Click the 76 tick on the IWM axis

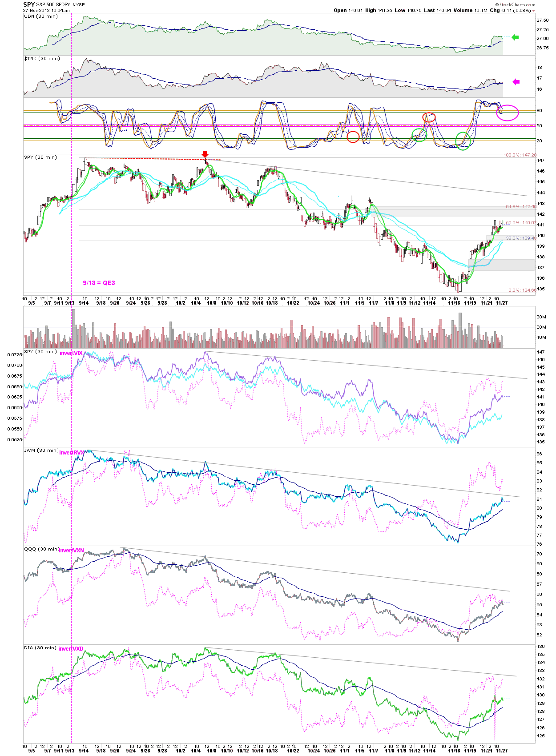(539, 544)
